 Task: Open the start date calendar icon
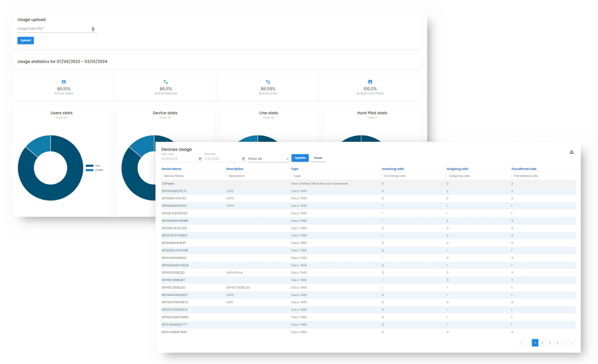(x=200, y=158)
